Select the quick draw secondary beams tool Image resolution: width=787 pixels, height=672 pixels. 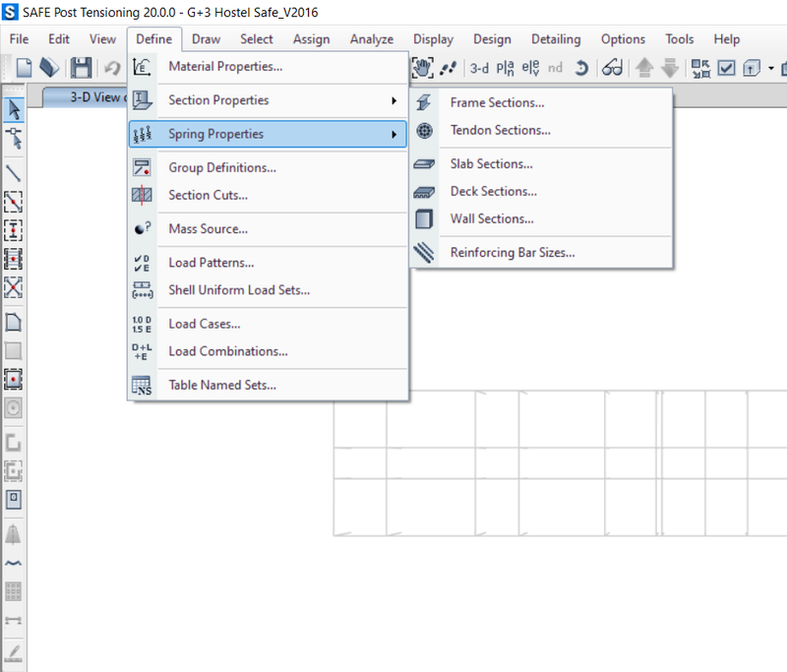point(14,259)
